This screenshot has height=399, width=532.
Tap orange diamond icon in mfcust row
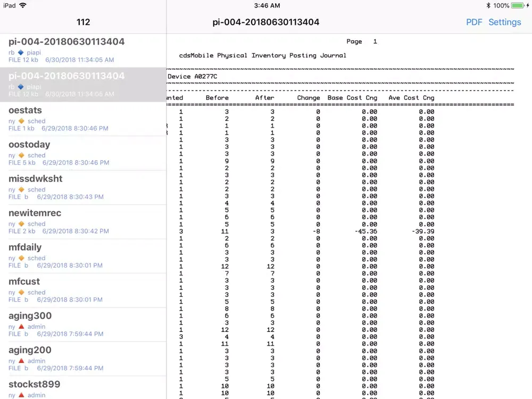tap(21, 292)
